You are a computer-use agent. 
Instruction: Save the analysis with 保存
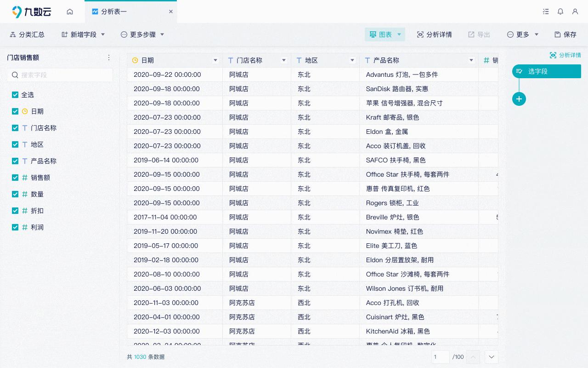point(565,34)
